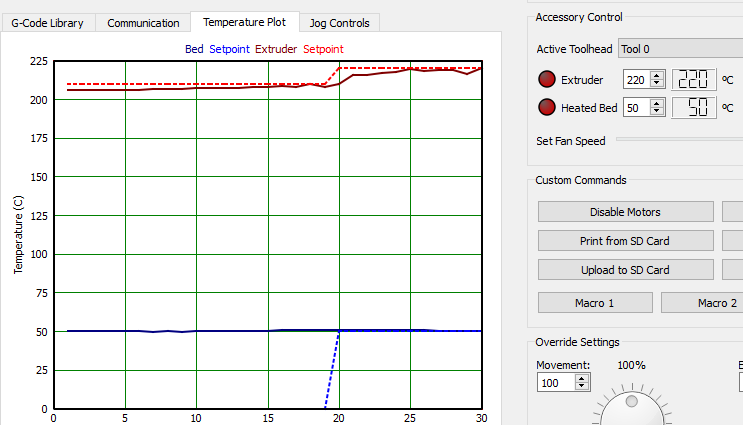The width and height of the screenshot is (743, 425).
Task: Increase Movement override with up arrow
Action: click(x=581, y=378)
